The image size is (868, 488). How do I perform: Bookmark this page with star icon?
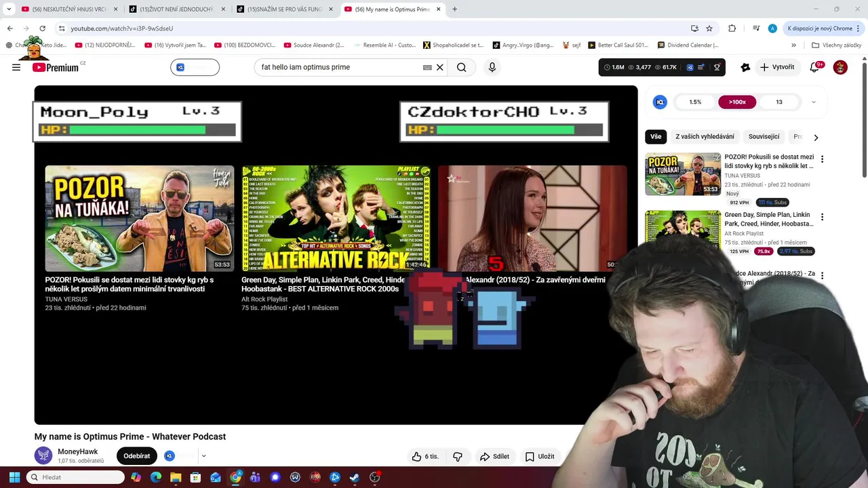(x=709, y=28)
